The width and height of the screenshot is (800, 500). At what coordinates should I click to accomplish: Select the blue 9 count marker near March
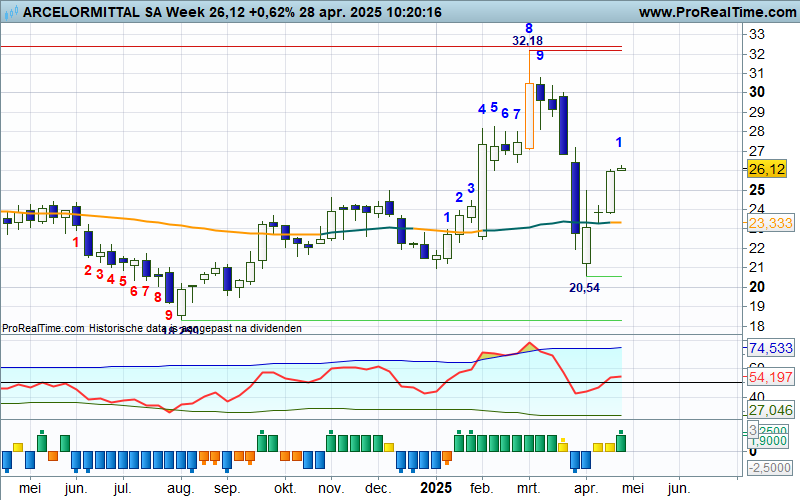(540, 56)
